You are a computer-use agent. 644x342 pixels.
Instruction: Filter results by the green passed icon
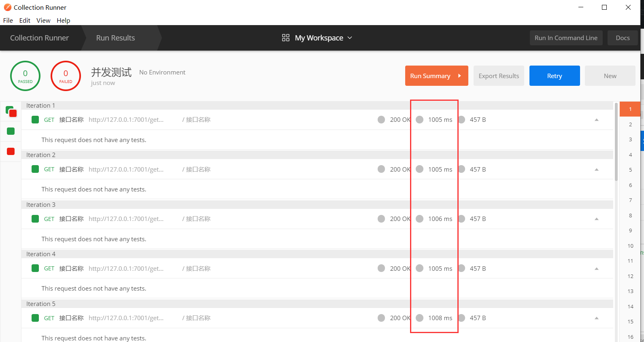tap(11, 131)
